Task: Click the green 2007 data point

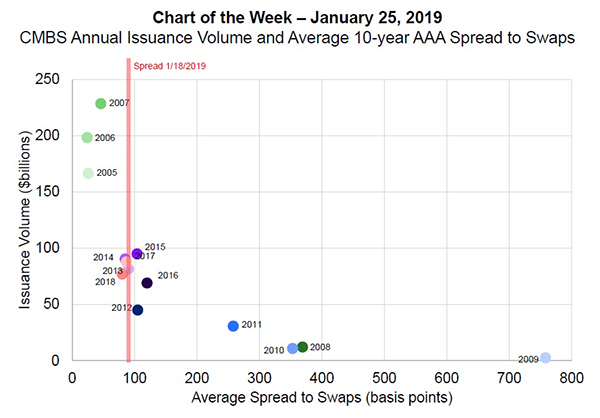Action: (x=100, y=104)
